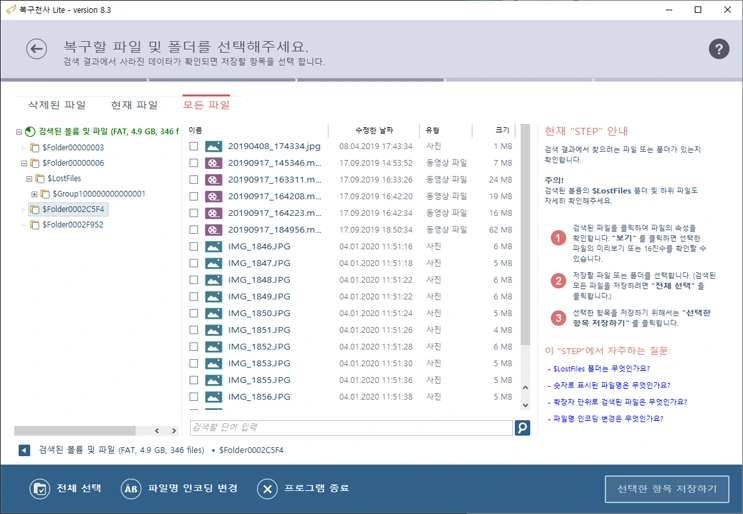Image resolution: width=743 pixels, height=514 pixels.
Task: Click the file list vertical scrollbar thumb
Action: (525, 234)
